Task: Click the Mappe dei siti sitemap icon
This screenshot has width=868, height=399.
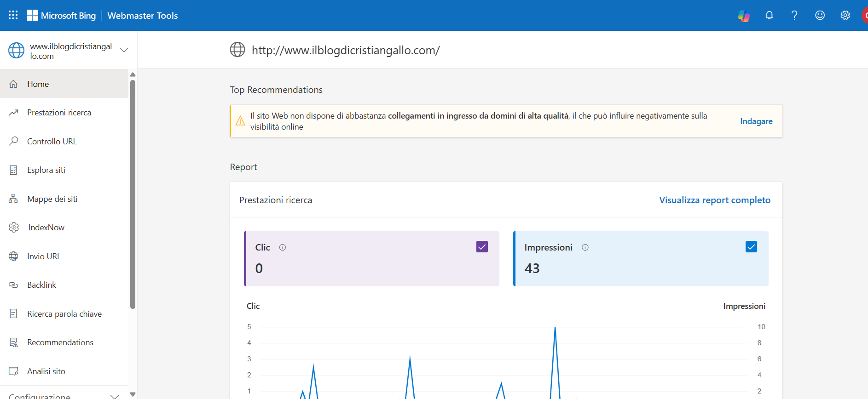Action: coord(13,199)
